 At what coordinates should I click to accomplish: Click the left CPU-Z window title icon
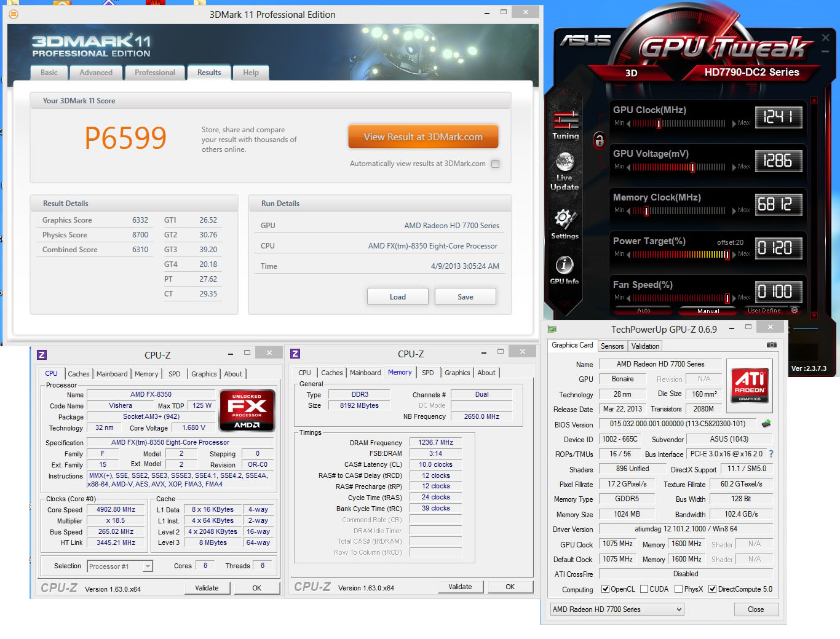point(42,355)
